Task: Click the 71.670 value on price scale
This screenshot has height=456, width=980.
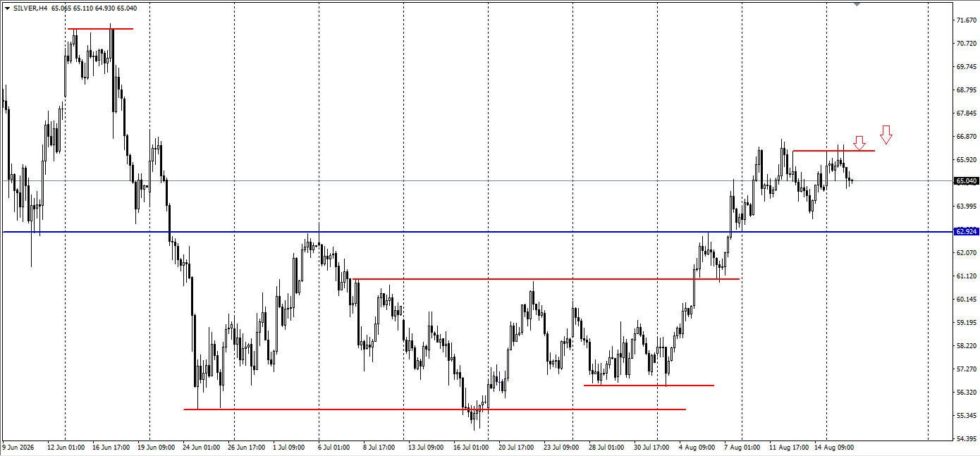Action: click(966, 20)
